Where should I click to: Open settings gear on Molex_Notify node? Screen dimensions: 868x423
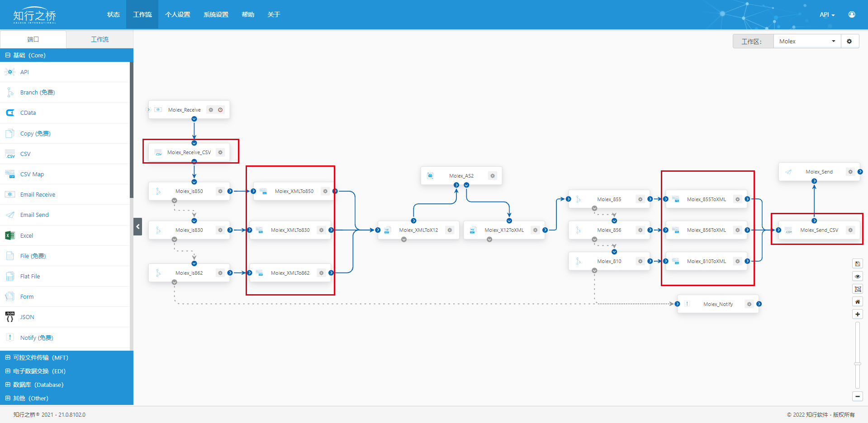point(749,304)
